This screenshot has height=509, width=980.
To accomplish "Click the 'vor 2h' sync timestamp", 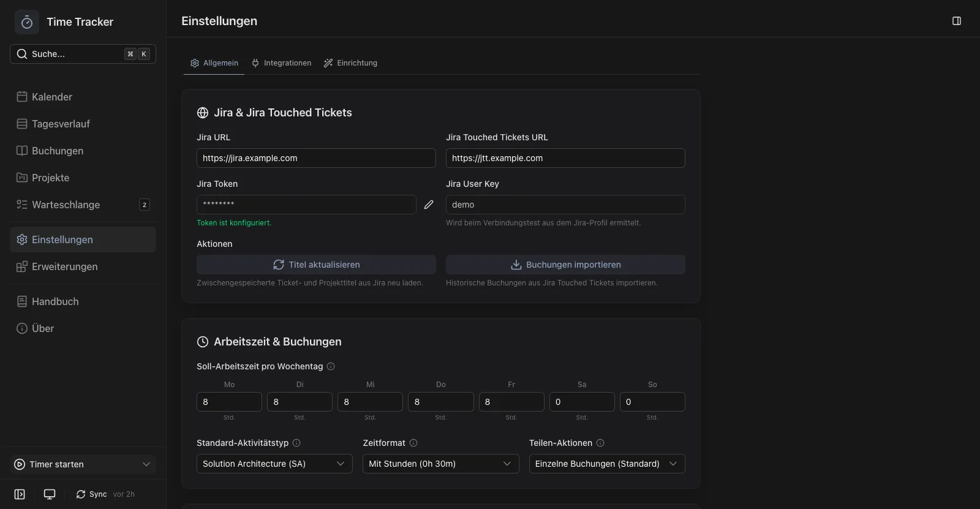I will [124, 494].
